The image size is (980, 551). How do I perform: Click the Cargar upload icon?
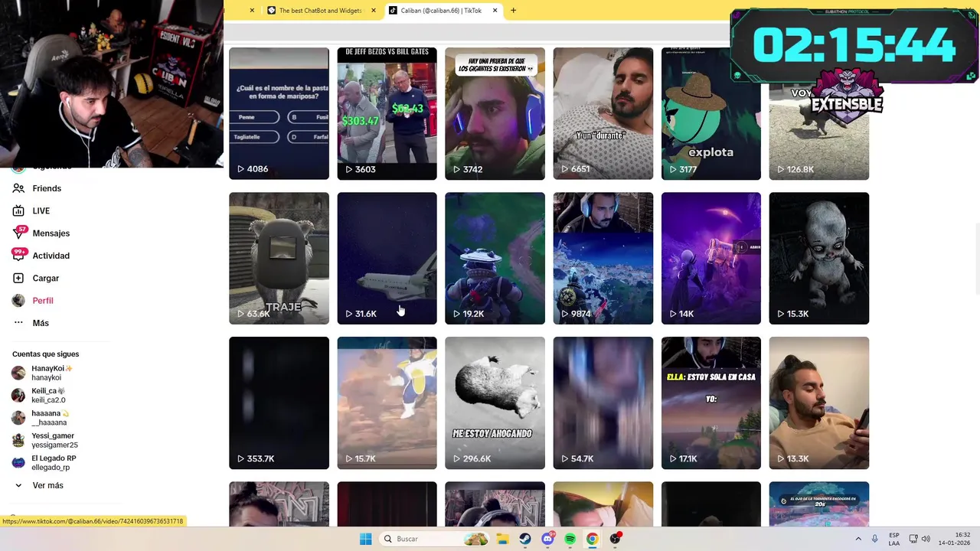18,278
